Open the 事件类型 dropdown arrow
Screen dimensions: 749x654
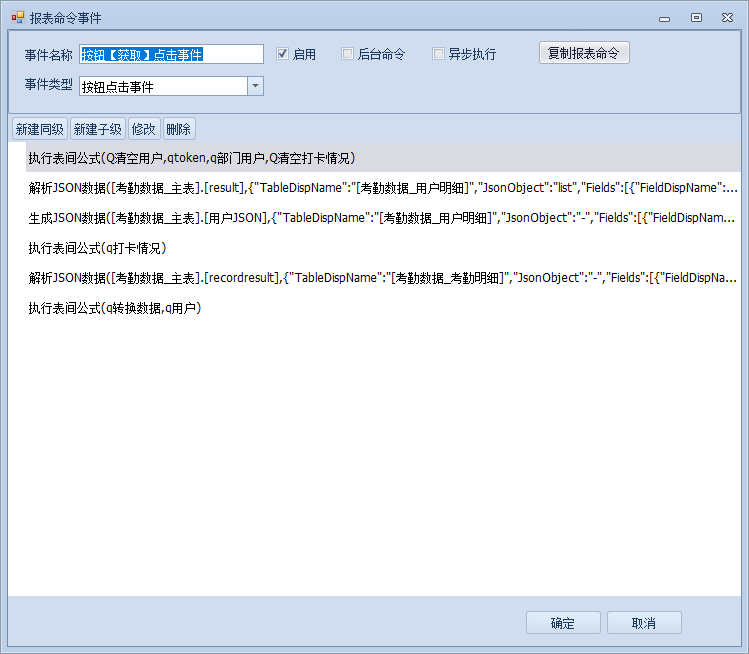pos(255,86)
